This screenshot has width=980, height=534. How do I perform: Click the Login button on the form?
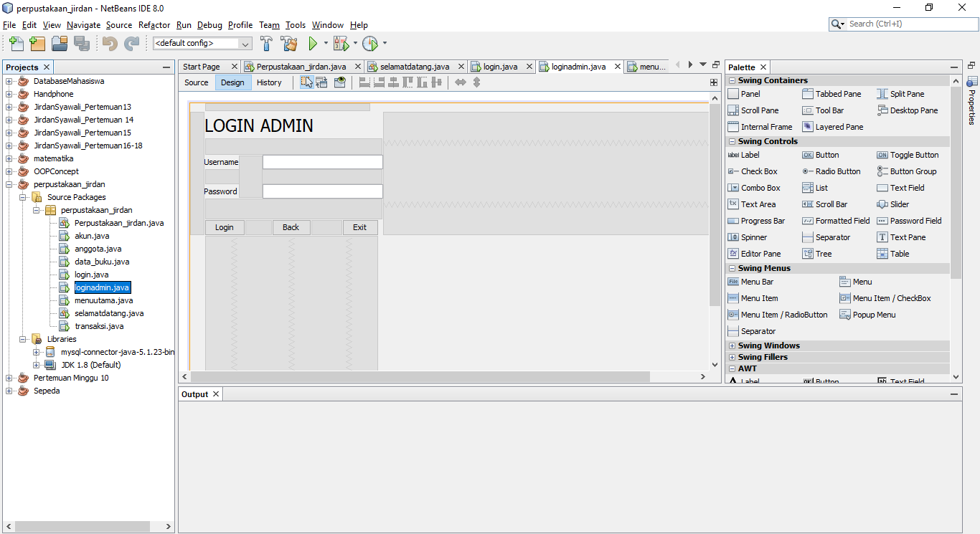pos(224,227)
